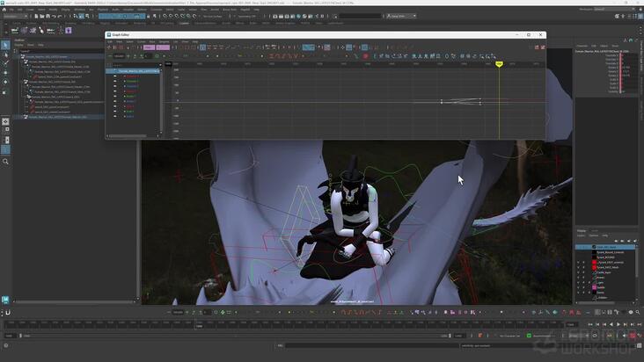The height and width of the screenshot is (362, 644).
Task: Open the Script Editor icon
Action: pyautogui.click(x=640, y=345)
